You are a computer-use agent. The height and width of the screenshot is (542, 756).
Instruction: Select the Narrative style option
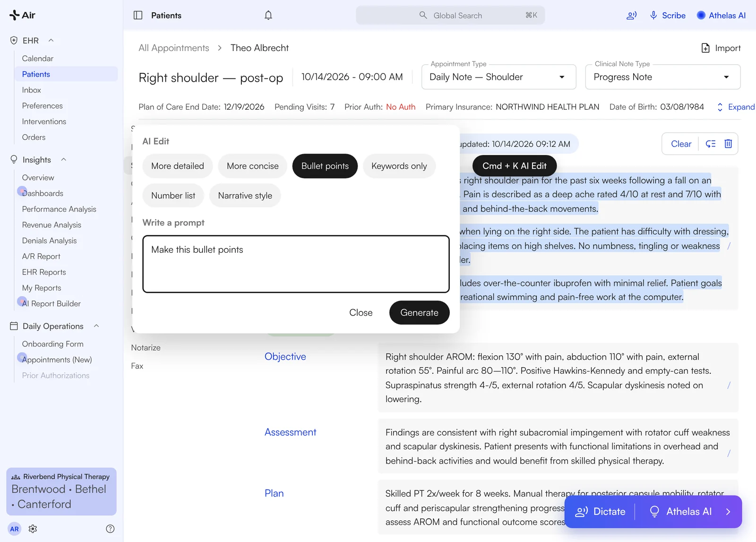pos(245,196)
